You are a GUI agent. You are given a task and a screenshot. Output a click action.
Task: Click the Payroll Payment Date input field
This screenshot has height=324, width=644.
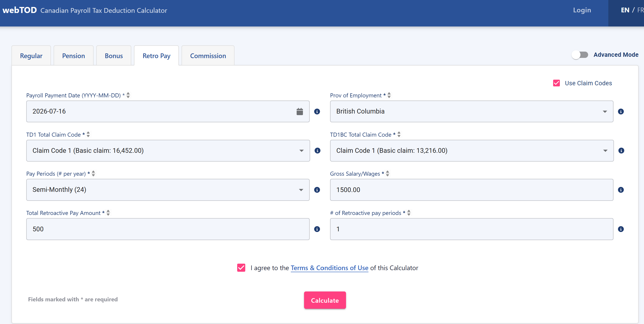tap(168, 112)
